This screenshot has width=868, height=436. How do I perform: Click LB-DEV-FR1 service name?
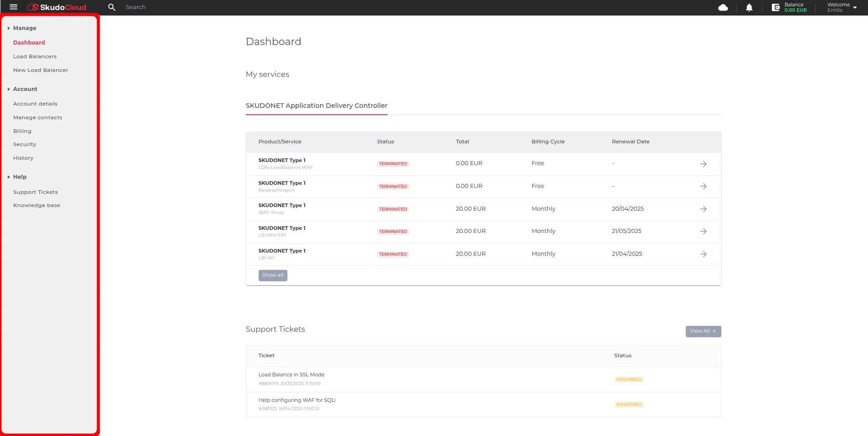[x=272, y=235]
